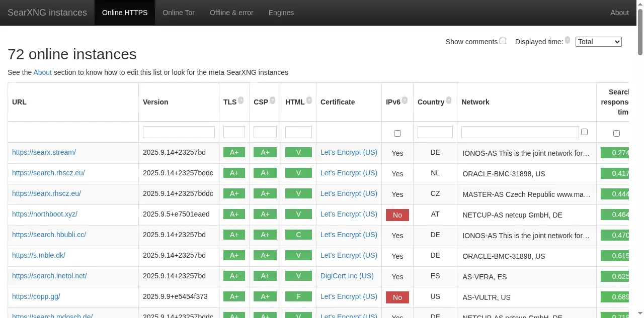Open the Displayed time help icon
Image resolution: width=644 pixels, height=318 pixels.
(568, 40)
